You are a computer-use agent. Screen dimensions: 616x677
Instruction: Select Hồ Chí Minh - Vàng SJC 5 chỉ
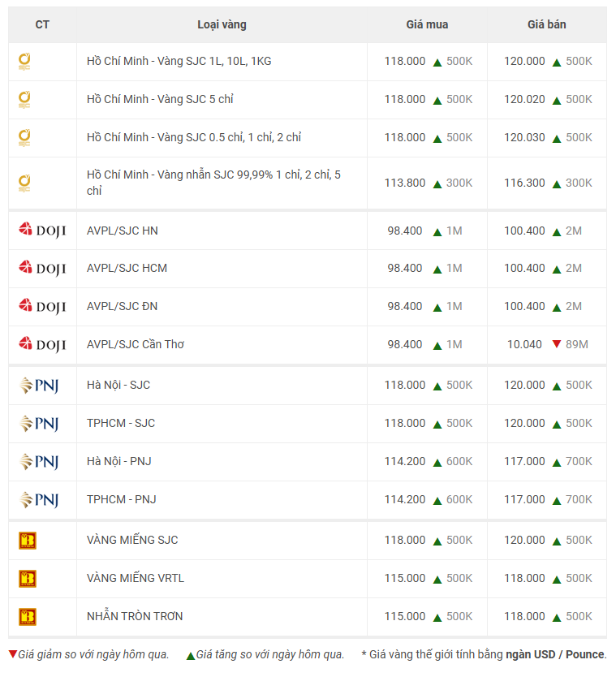click(160, 99)
